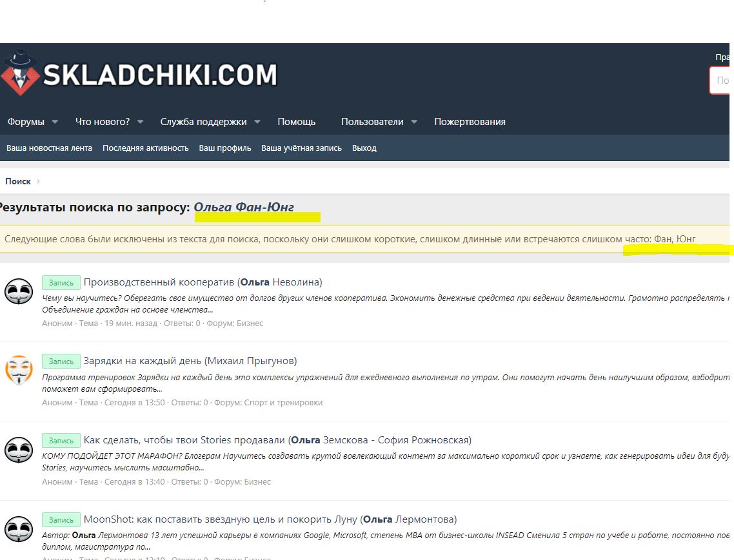Click Запись label on Stories продавали result

pos(61,441)
